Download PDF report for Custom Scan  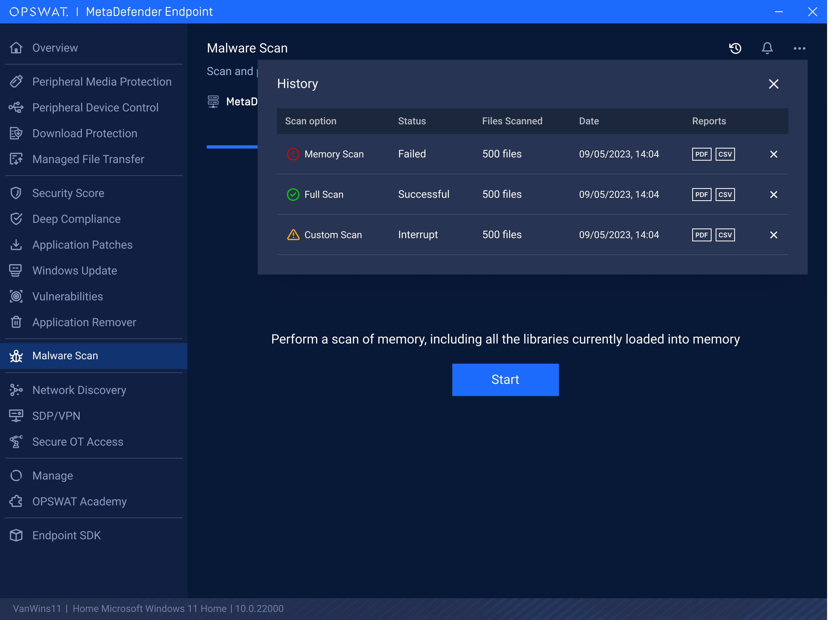[701, 235]
